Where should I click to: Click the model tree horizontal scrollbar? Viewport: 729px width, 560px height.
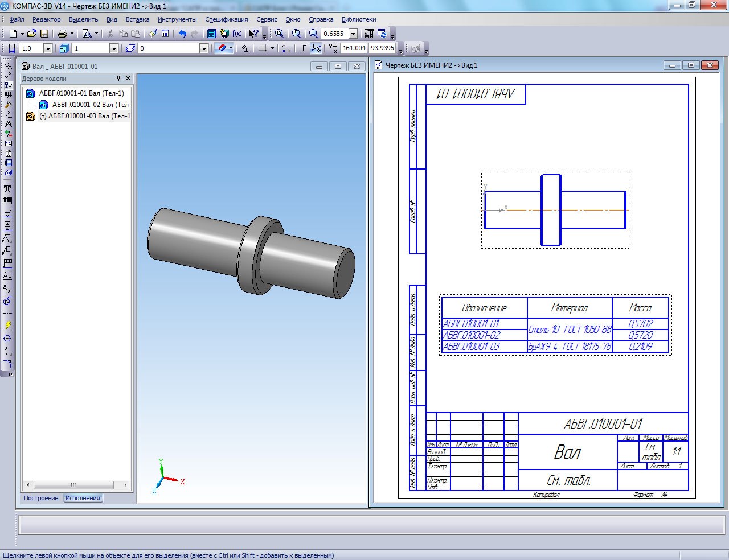point(76,485)
